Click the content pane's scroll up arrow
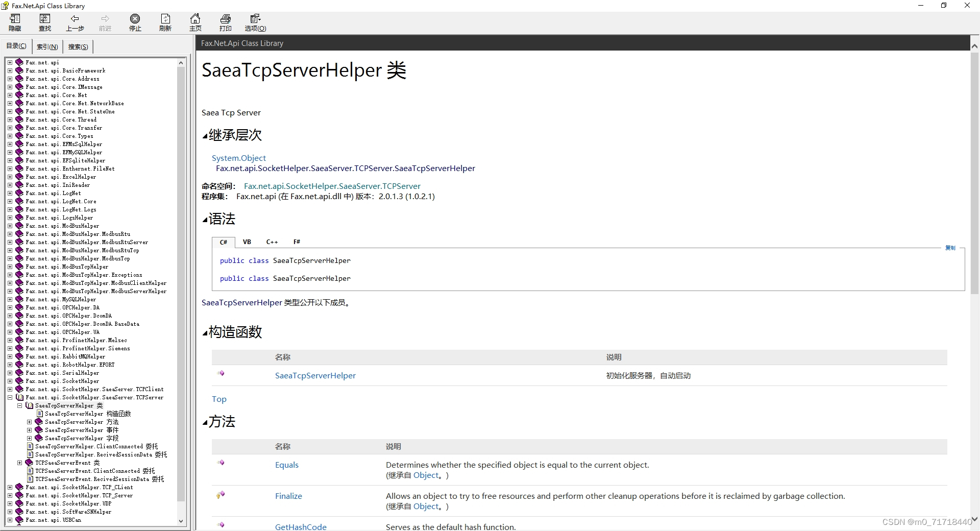The image size is (980, 531). (974, 46)
